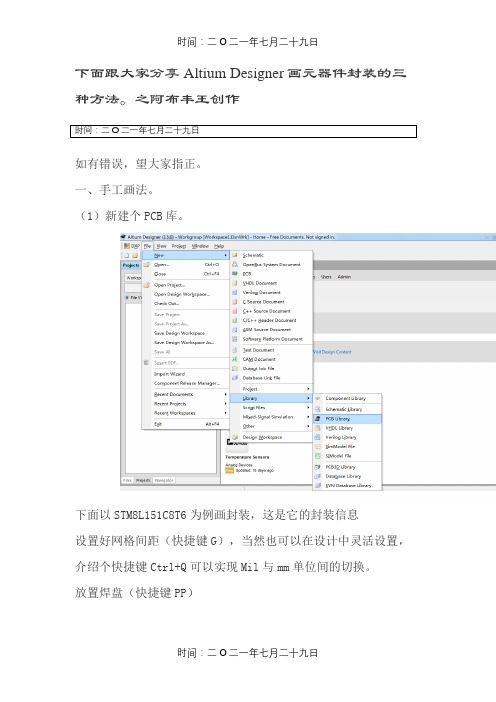Switch to the Files panel tab
Image resolution: width=496 pixels, height=702 pixels.
pyautogui.click(x=128, y=480)
